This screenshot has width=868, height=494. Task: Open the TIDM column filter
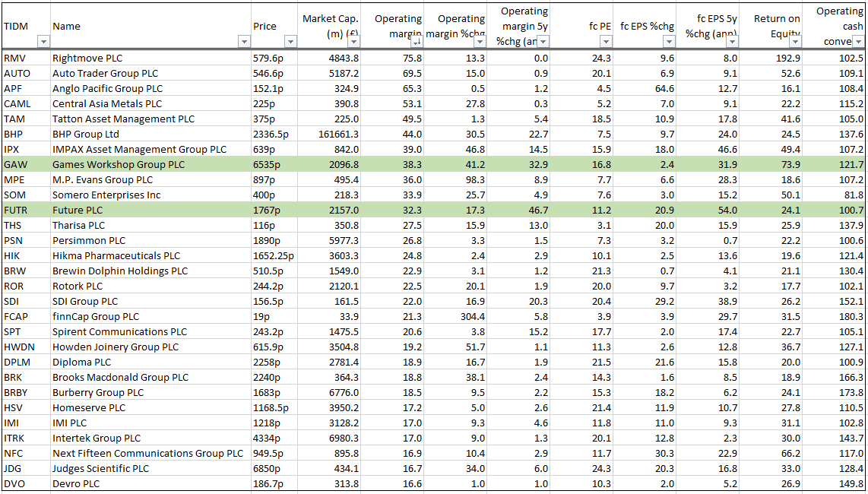[x=44, y=42]
